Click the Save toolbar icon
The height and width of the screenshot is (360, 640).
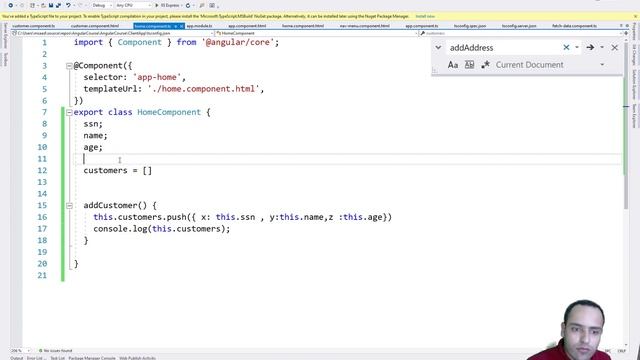(x=51, y=5)
